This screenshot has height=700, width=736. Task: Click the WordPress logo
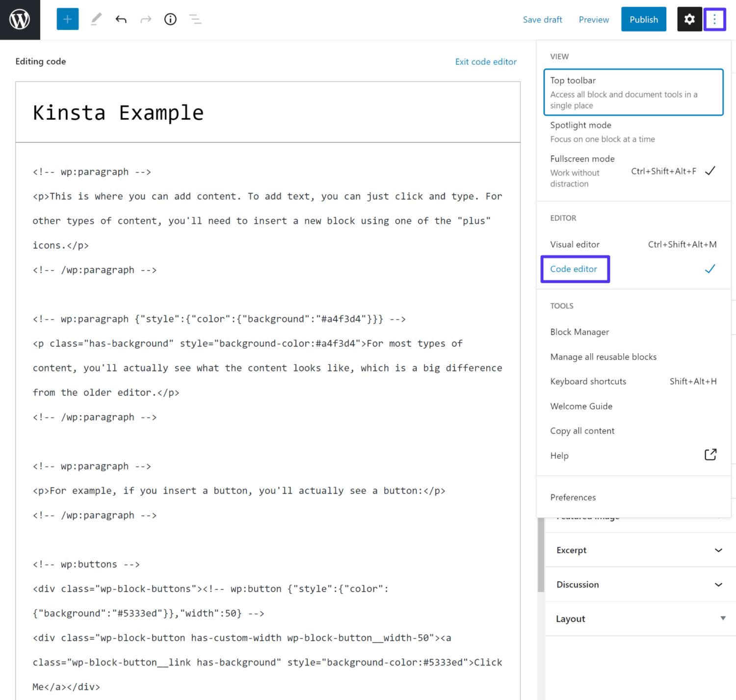click(x=20, y=20)
